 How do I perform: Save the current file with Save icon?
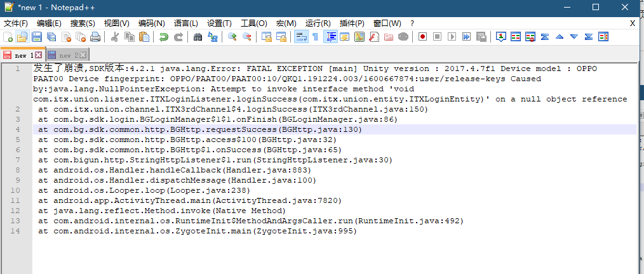37,37
